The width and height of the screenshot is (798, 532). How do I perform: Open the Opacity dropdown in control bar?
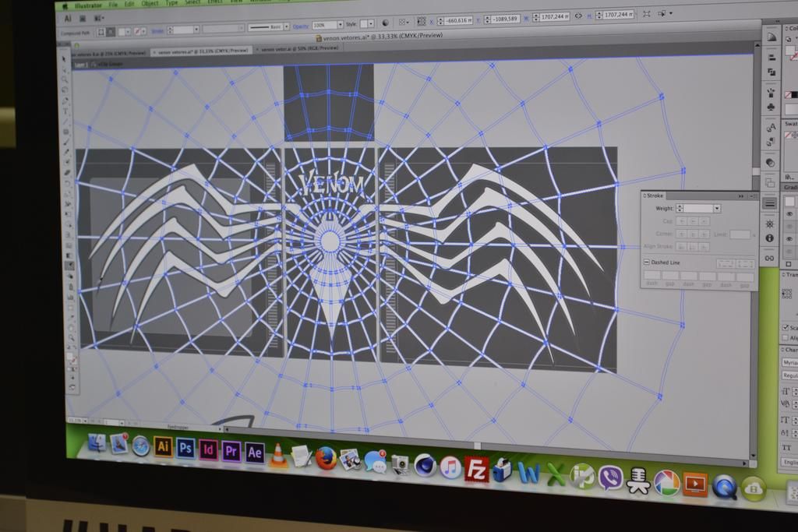coord(340,25)
